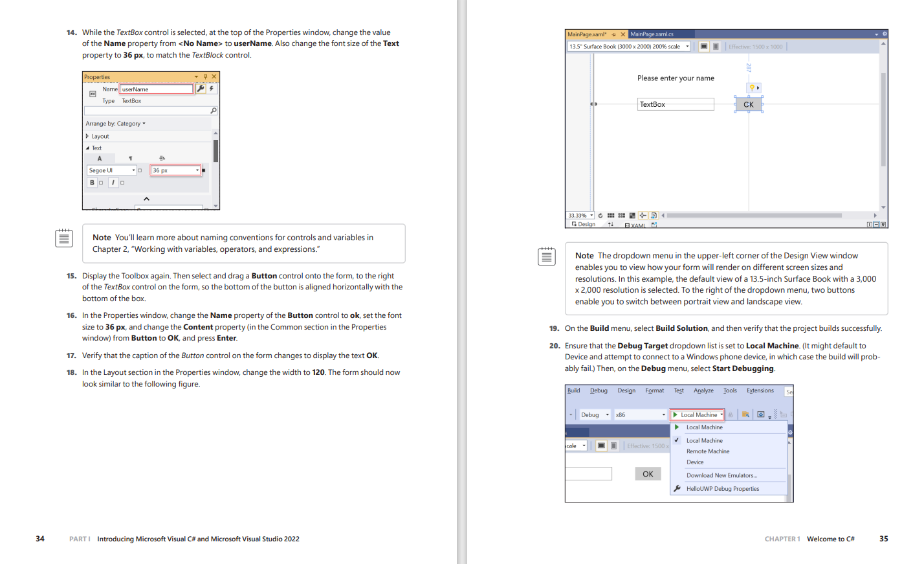The height and width of the screenshot is (564, 924).
Task: Click the wrench icon for HelloUWP Debug Properties
Action: pos(677,489)
